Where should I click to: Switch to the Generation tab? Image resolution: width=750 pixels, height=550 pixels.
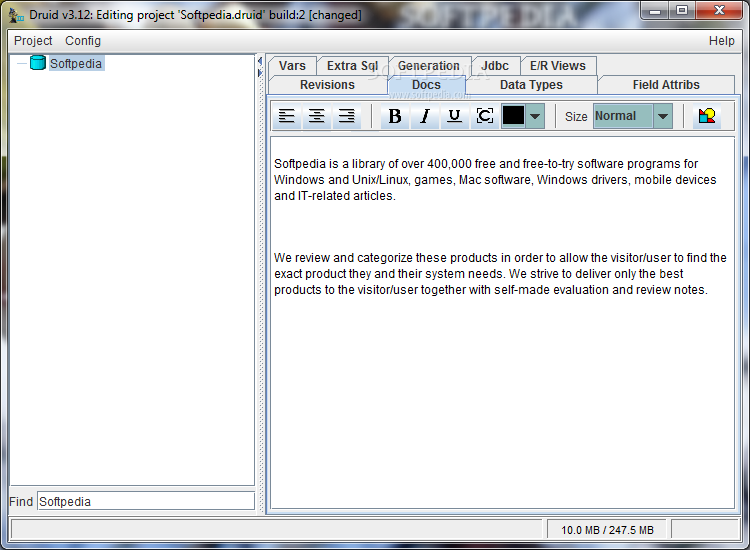429,66
